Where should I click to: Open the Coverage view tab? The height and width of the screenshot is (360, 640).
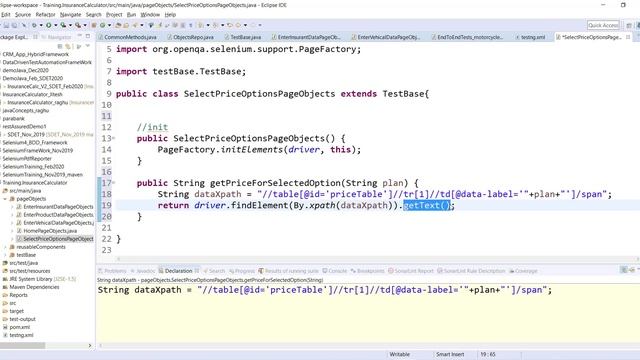click(523, 271)
